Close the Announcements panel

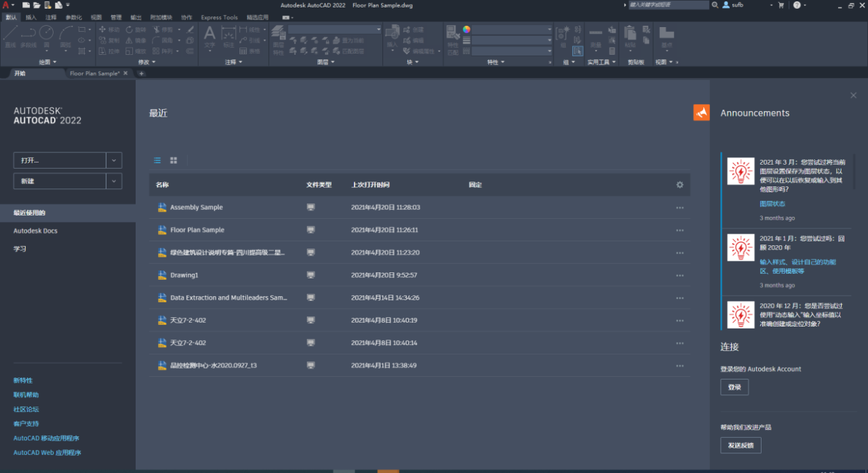point(853,96)
